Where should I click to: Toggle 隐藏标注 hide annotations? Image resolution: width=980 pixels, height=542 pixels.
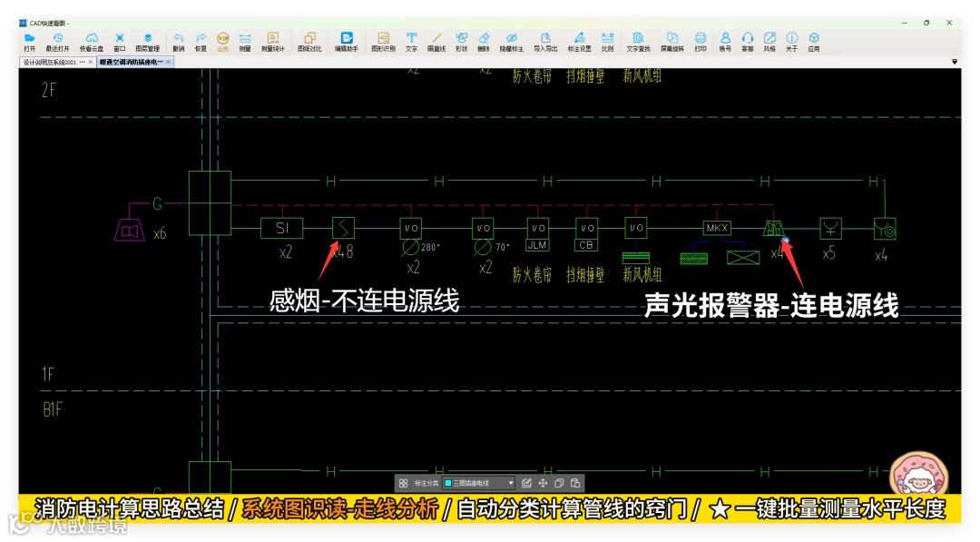511,42
